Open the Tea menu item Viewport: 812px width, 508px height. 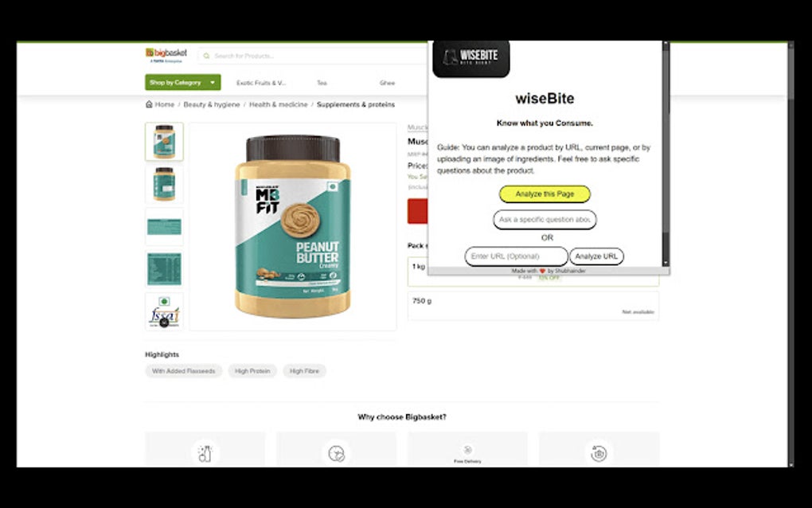[x=322, y=83]
